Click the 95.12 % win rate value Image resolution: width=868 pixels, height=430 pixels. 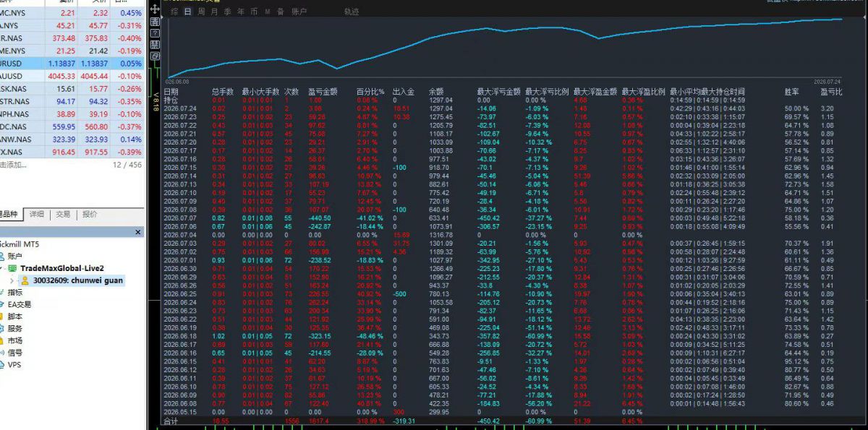(797, 361)
